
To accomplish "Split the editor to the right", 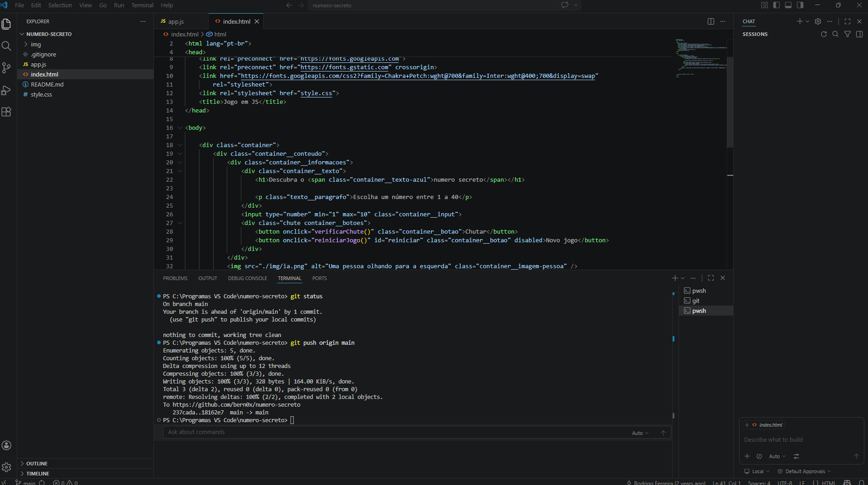I will click(x=710, y=21).
